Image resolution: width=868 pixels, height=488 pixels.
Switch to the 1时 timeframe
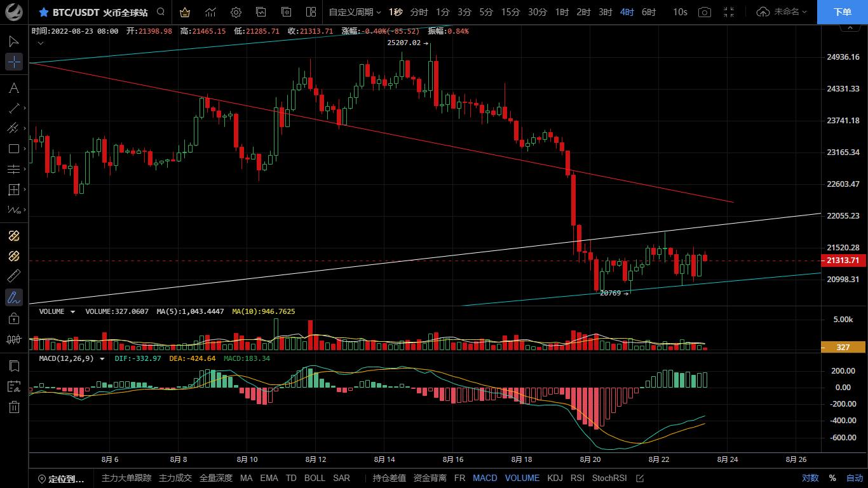coord(562,12)
